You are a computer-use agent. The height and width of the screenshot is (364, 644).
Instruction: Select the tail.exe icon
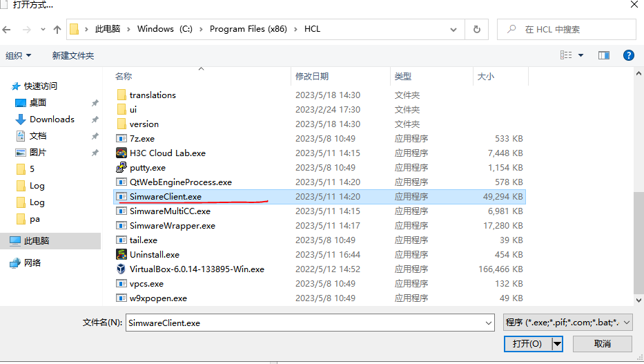[x=121, y=240]
